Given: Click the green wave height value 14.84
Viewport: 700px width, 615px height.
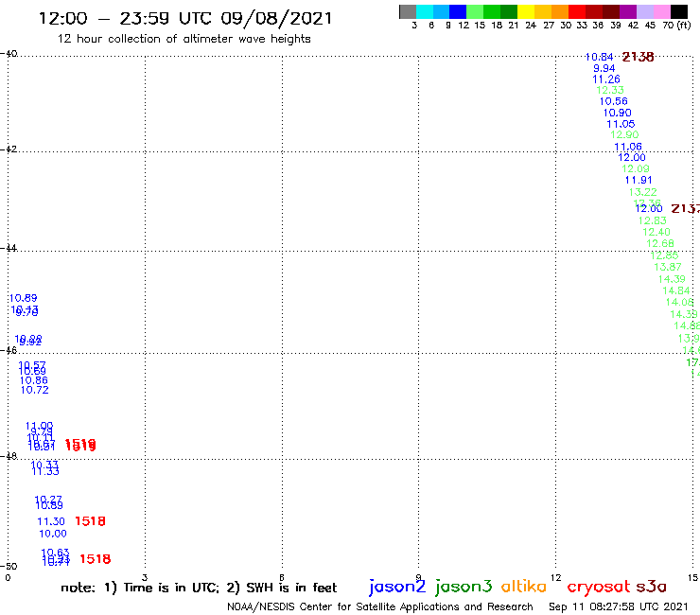Looking at the screenshot, I should 676,290.
